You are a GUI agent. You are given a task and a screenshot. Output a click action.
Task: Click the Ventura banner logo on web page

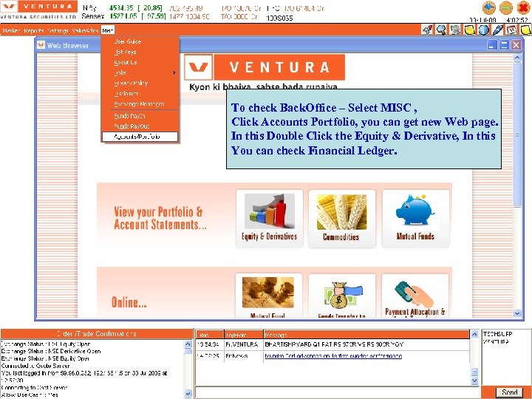pyautogui.click(x=265, y=66)
